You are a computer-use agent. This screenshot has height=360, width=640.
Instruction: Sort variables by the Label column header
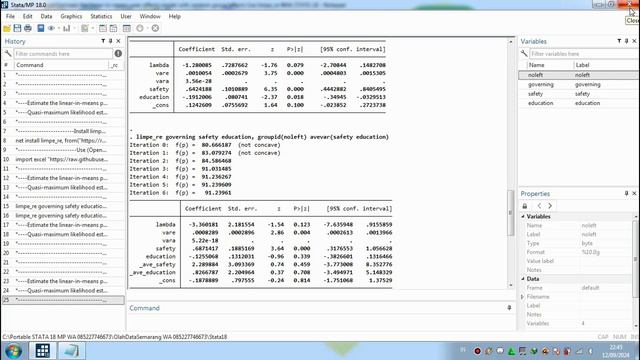(606, 65)
